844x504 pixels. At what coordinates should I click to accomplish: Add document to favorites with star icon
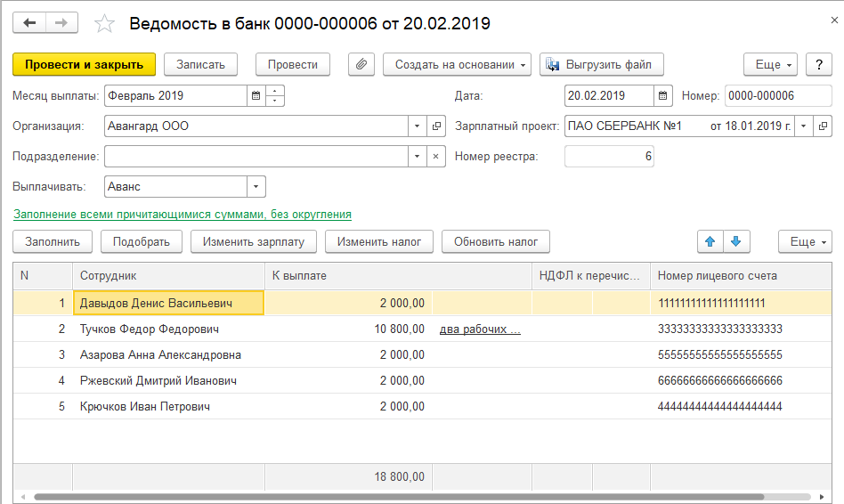pyautogui.click(x=104, y=24)
